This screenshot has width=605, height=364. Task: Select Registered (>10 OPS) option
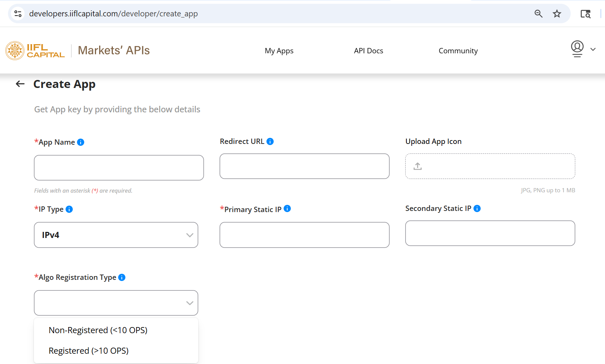coord(88,351)
